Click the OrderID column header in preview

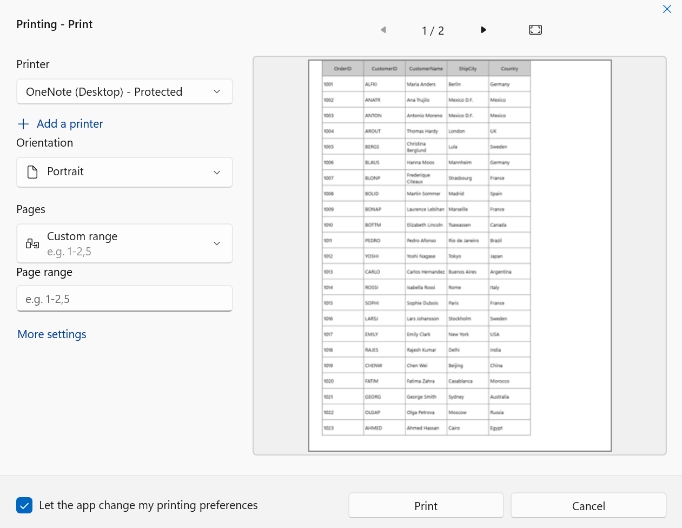click(x=343, y=69)
